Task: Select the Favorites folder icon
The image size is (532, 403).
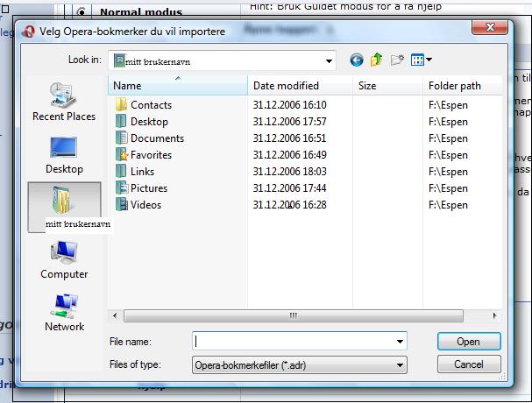Action: click(x=121, y=155)
